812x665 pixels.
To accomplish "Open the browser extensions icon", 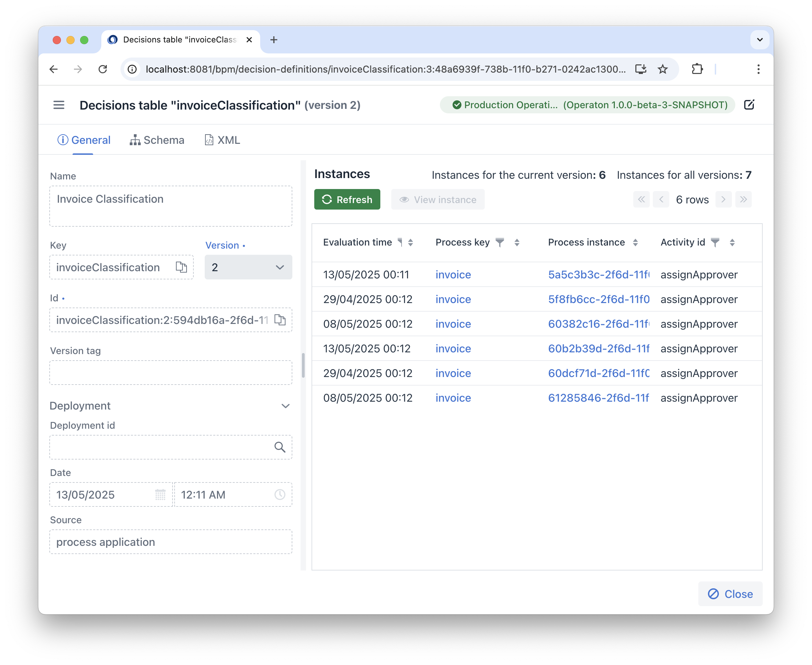I will pos(697,69).
